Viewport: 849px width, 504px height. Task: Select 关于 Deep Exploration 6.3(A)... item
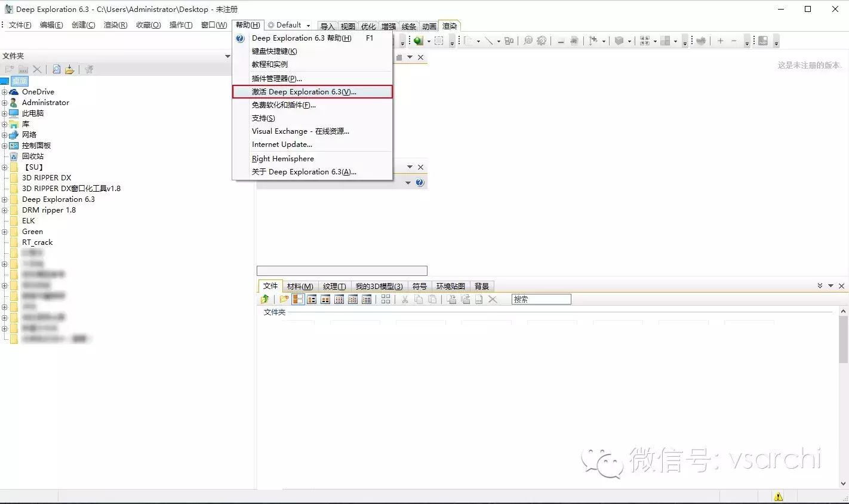(312, 172)
